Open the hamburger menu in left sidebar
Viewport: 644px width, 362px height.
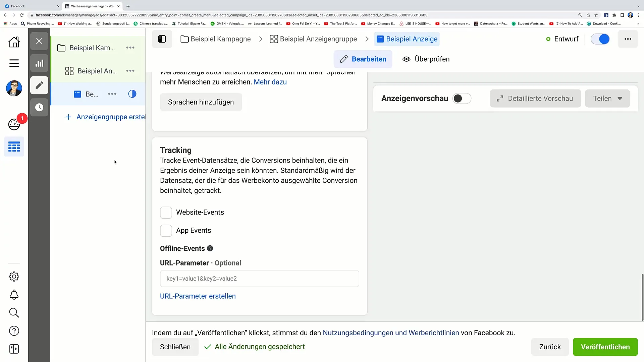pyautogui.click(x=14, y=63)
